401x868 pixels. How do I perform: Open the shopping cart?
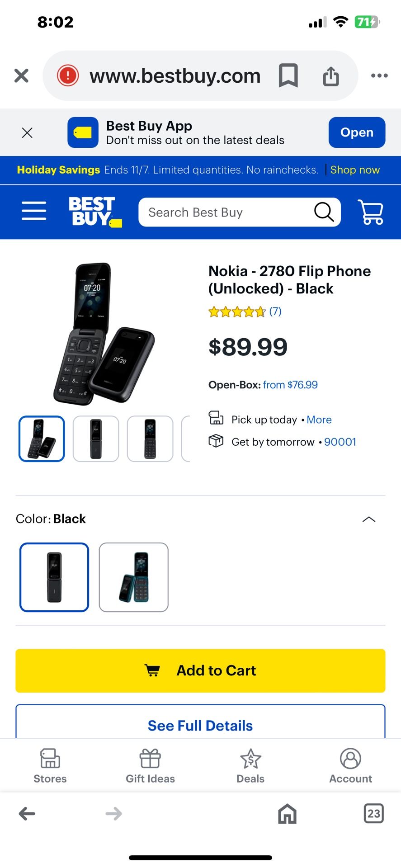pyautogui.click(x=371, y=212)
